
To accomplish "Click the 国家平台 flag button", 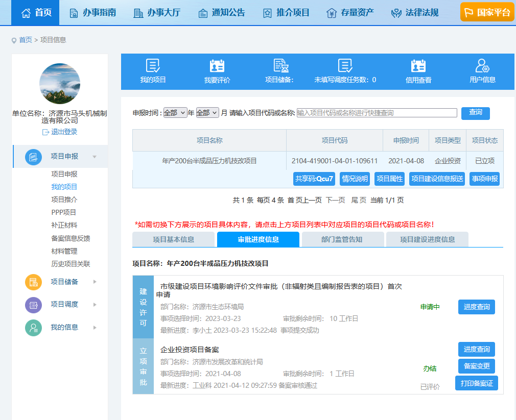I will [x=487, y=12].
